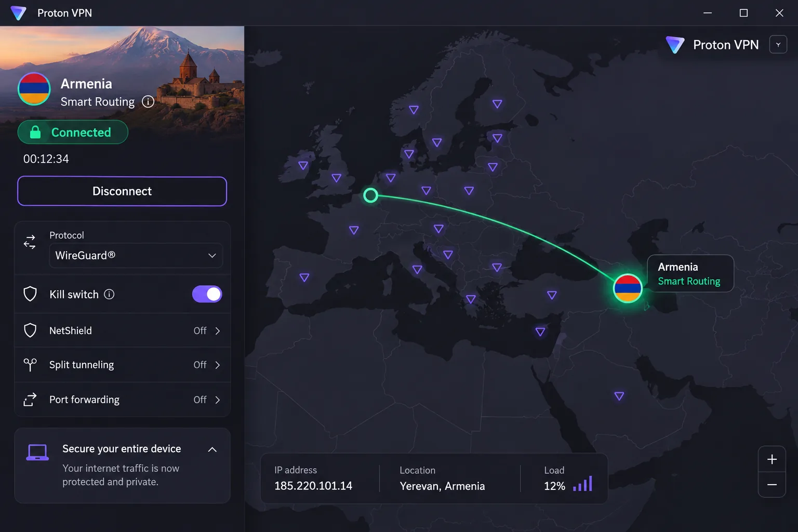Screen dimensions: 798x532
Task: Click the green lock icon in the Connected badge
Action: coord(35,132)
